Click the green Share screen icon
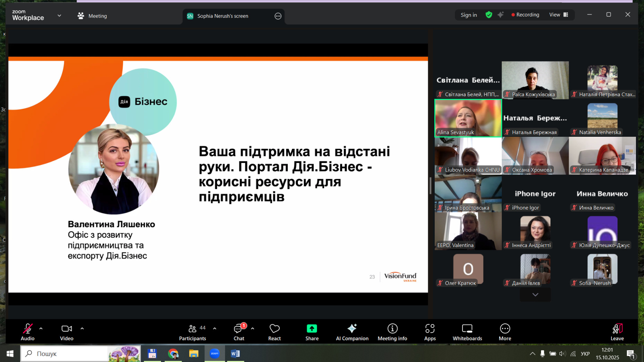The width and height of the screenshot is (644, 362). pos(312,329)
